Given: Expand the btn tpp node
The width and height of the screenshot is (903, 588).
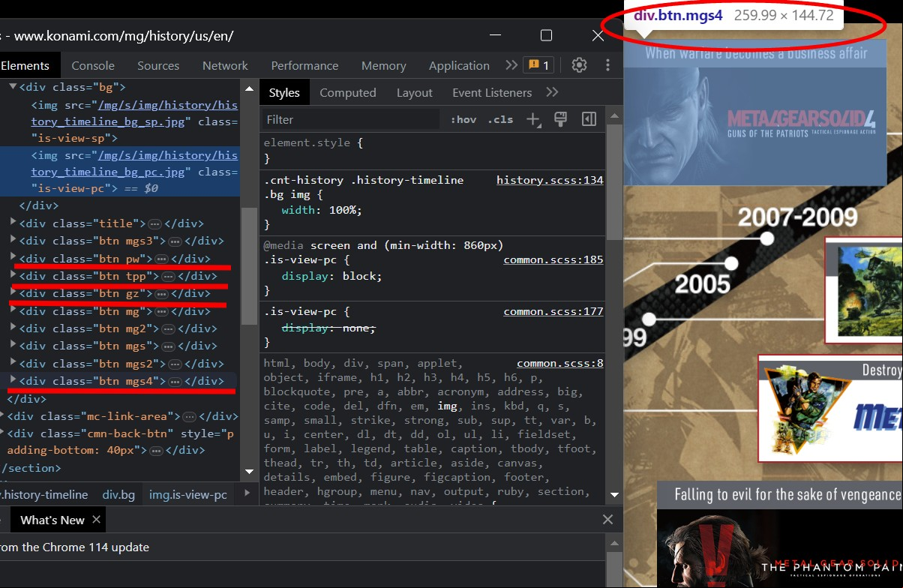Looking at the screenshot, I should coord(13,275).
